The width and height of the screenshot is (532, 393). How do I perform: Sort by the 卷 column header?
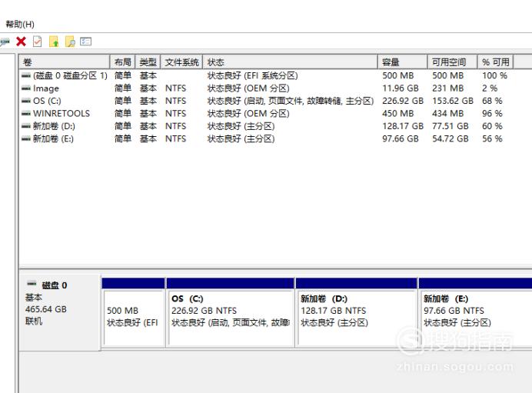click(65, 62)
